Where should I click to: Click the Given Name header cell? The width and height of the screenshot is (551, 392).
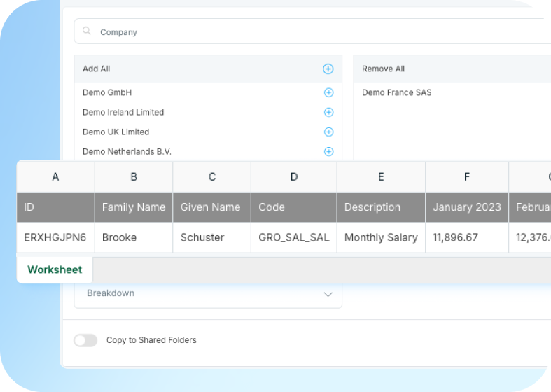(212, 207)
